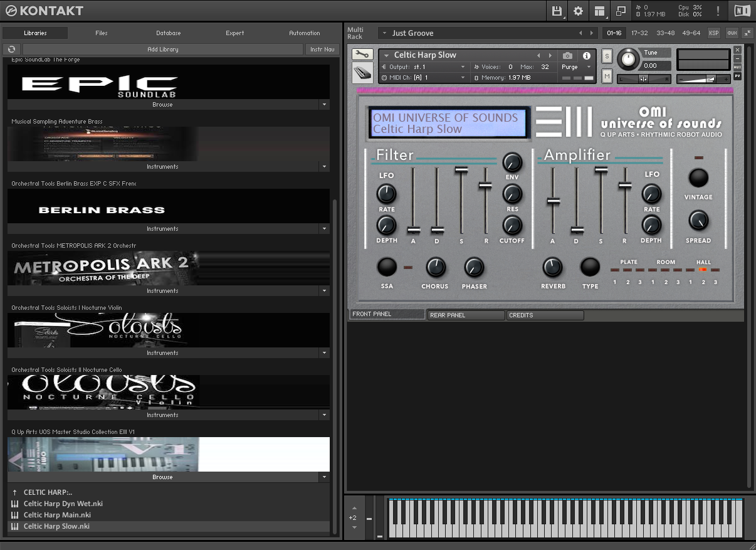
Task: Click the exclamation warning icon
Action: [718, 11]
